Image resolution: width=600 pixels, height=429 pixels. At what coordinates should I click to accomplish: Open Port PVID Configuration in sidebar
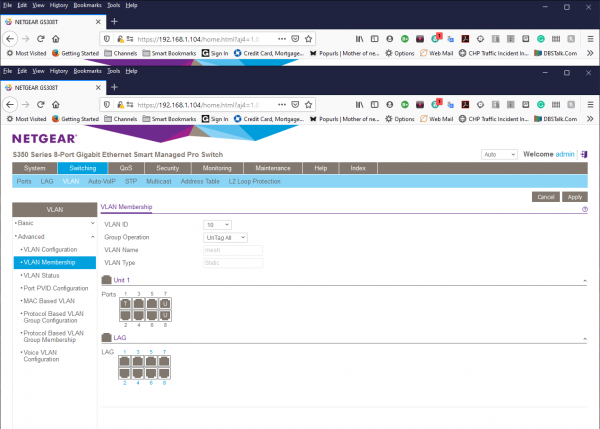coord(56,288)
